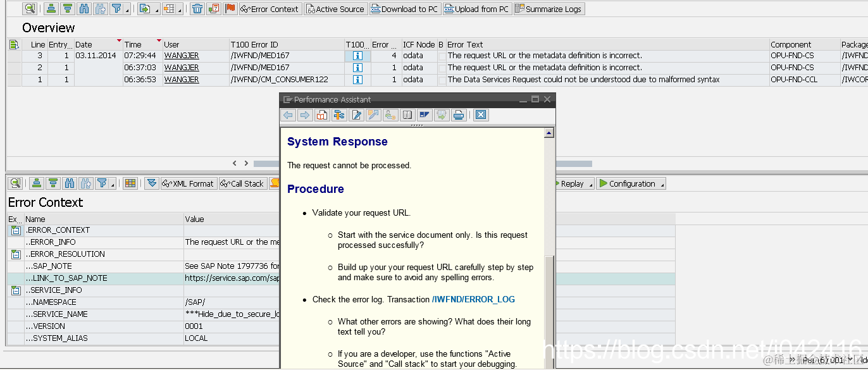Open T100 info icon for CM_CONSUMER122 row
Screen dimensions: 868x370
(x=357, y=80)
